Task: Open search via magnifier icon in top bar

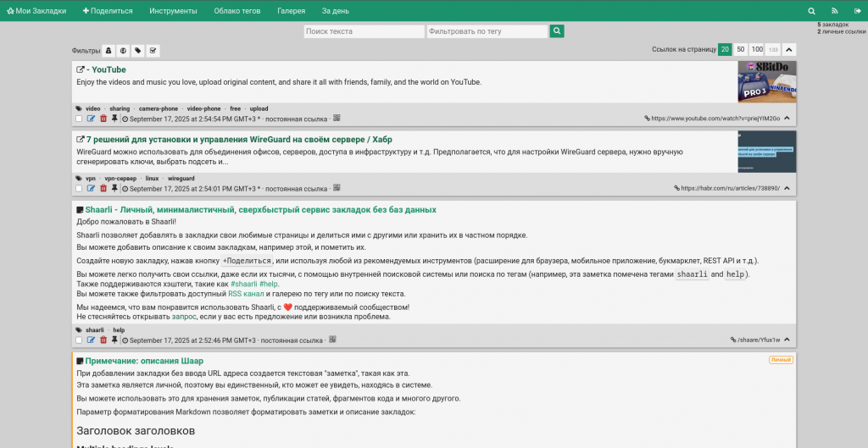Action: click(811, 11)
